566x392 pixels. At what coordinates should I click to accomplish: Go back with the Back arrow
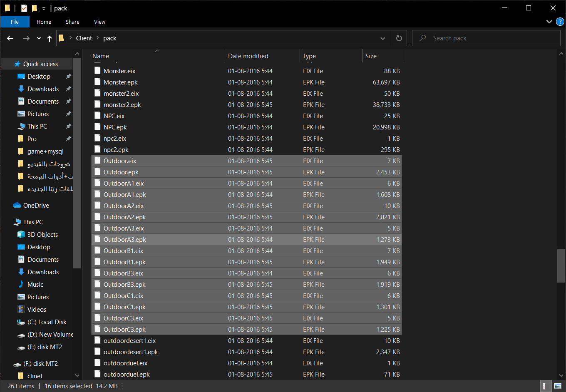coord(10,38)
